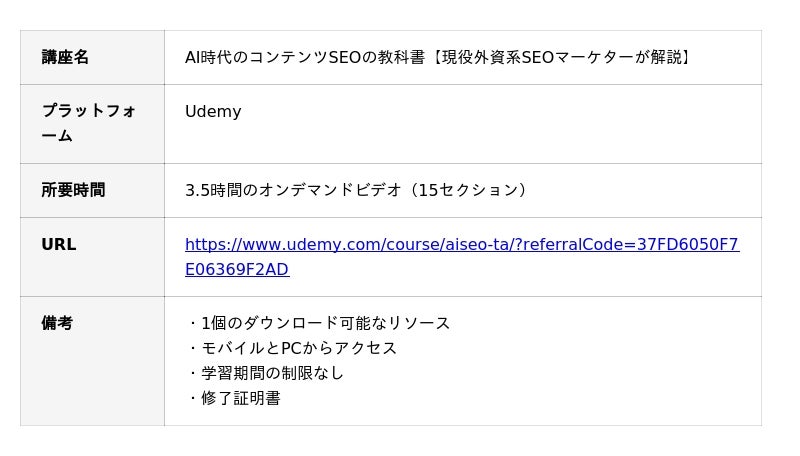
Task: Select the 所要時間 header cell
Action: 92,190
